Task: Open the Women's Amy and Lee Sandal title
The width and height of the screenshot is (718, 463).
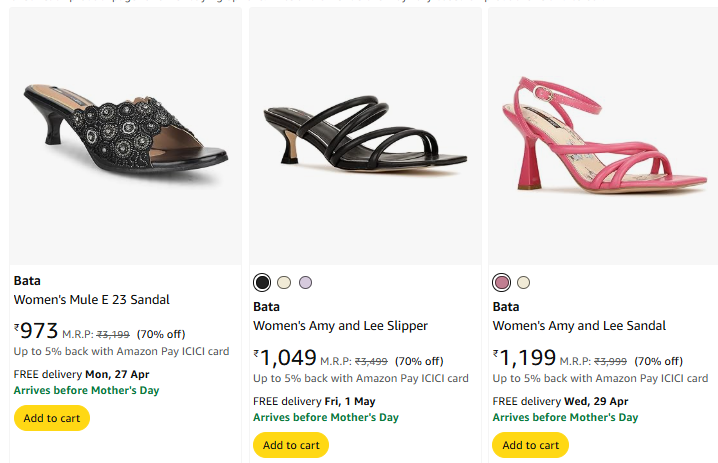Action: pyautogui.click(x=579, y=325)
